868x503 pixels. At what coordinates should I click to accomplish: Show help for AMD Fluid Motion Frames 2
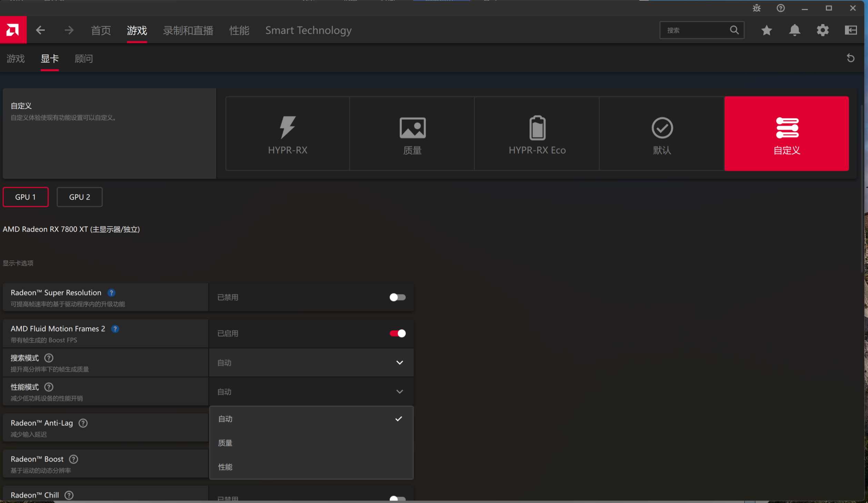(x=115, y=329)
